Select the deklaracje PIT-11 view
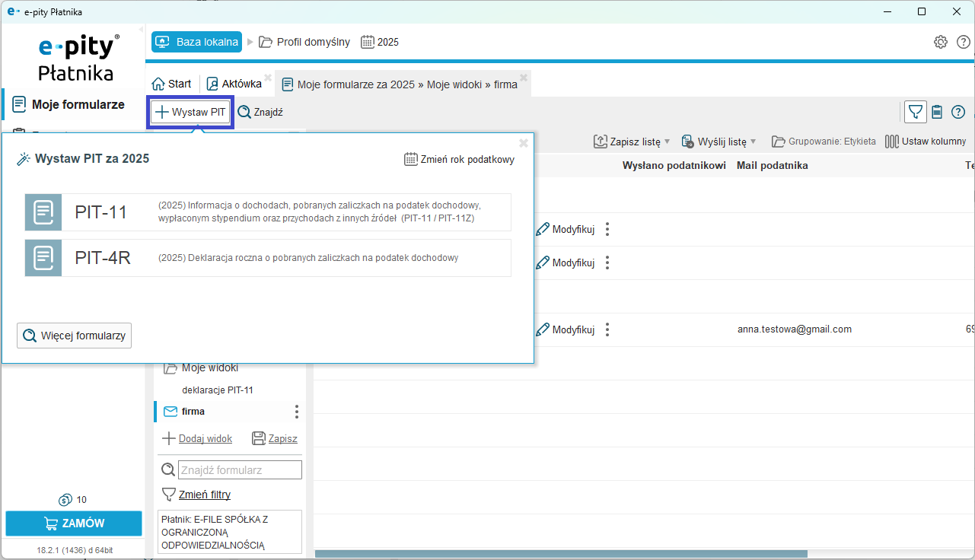This screenshot has width=975, height=560. pos(218,390)
